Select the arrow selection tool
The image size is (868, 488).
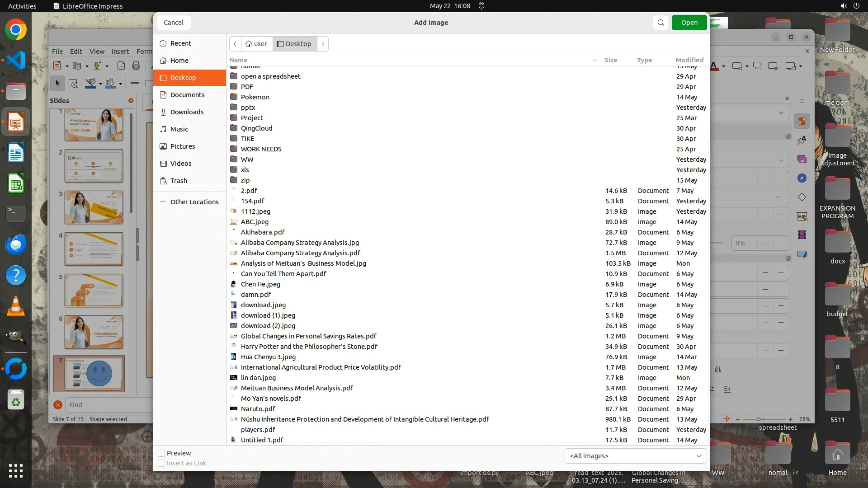coord(57,83)
